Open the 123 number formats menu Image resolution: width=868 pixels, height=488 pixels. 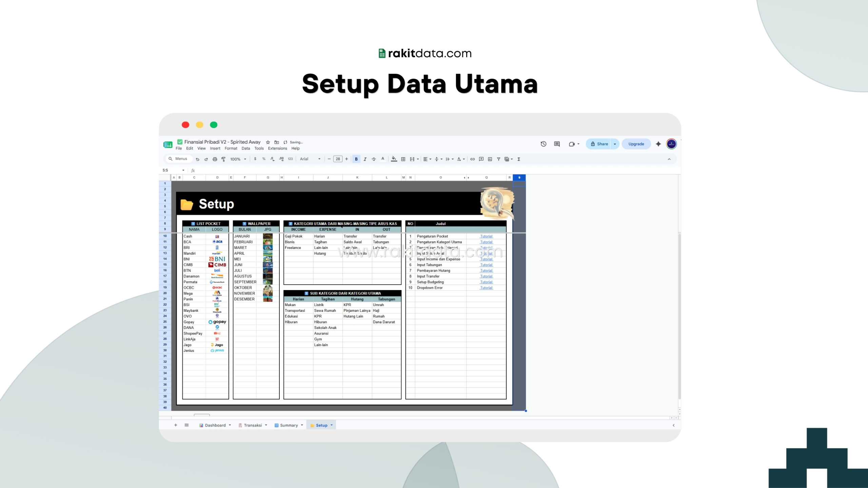click(x=290, y=159)
